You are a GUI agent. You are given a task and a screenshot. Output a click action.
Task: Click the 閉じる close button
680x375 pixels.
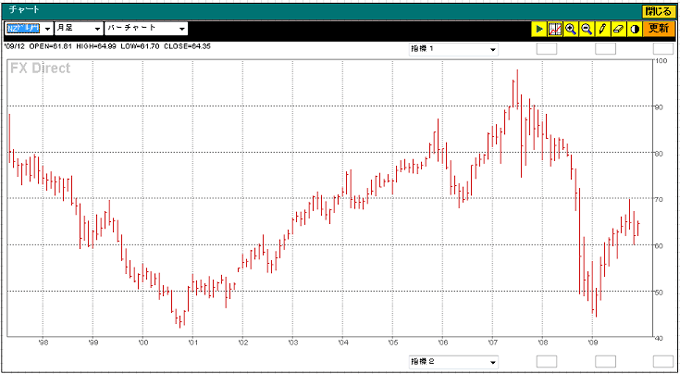point(658,11)
